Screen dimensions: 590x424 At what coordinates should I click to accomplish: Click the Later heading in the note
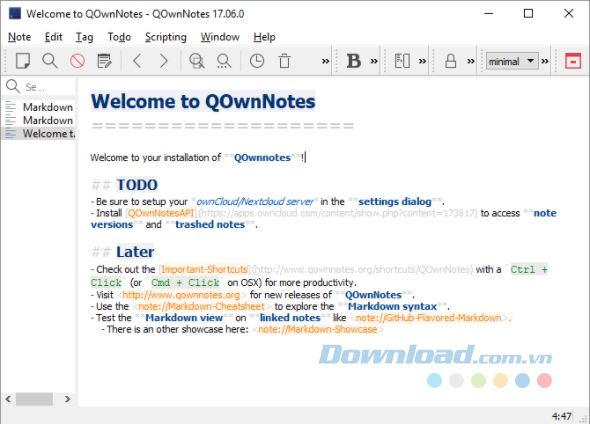coord(135,252)
